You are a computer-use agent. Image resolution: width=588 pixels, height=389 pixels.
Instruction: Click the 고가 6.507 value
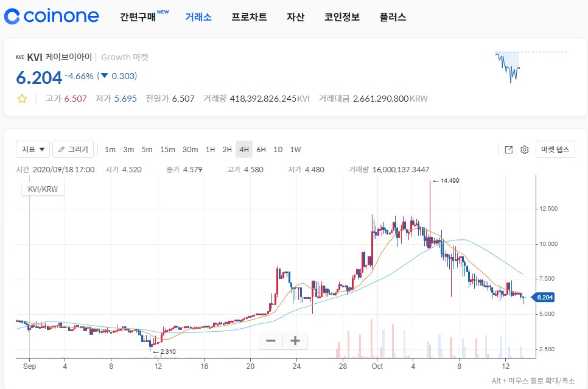(x=75, y=99)
